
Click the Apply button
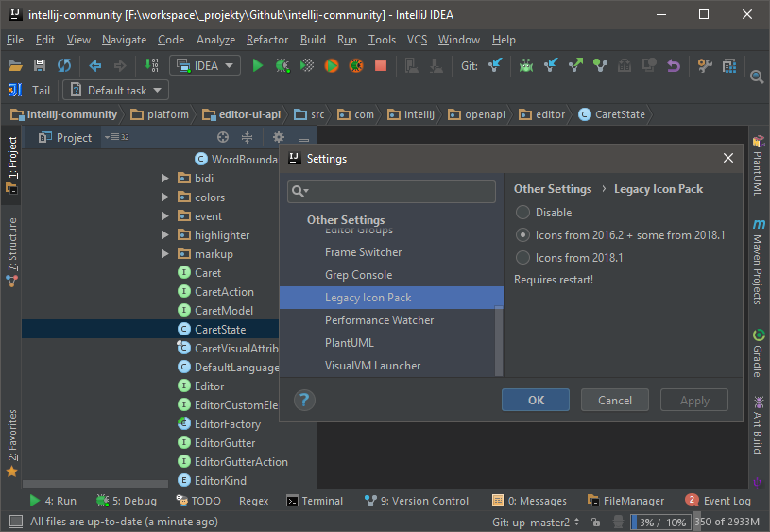coord(694,400)
